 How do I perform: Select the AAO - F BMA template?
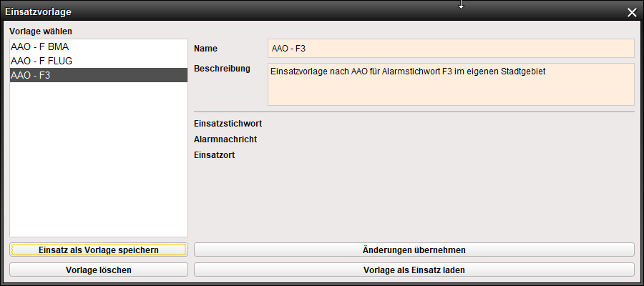[x=40, y=46]
